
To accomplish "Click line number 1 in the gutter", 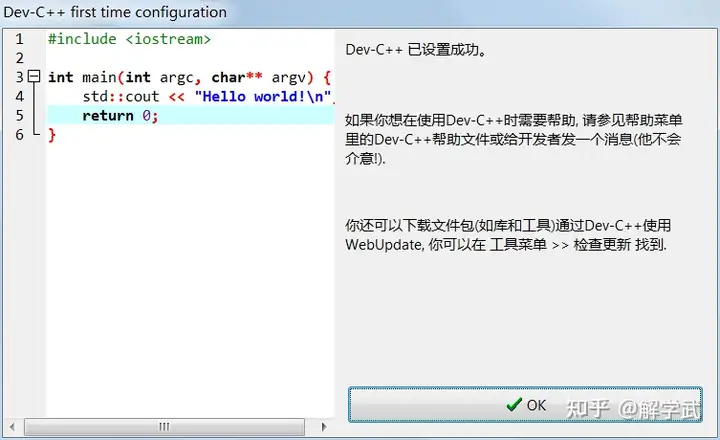I will point(19,39).
